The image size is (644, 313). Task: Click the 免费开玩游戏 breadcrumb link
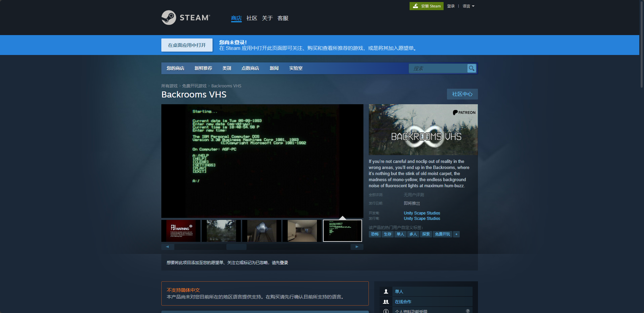click(194, 86)
